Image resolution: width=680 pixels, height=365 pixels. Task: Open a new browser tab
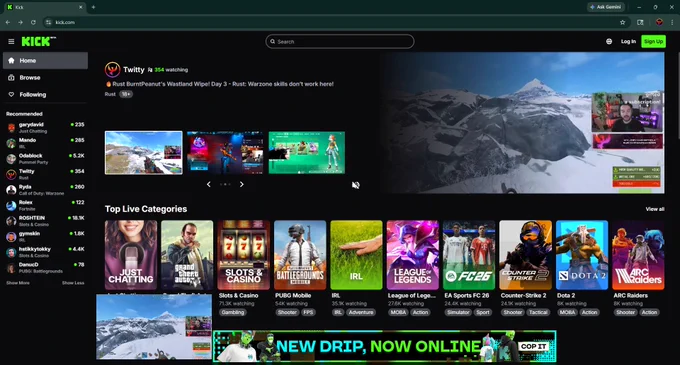coord(93,7)
